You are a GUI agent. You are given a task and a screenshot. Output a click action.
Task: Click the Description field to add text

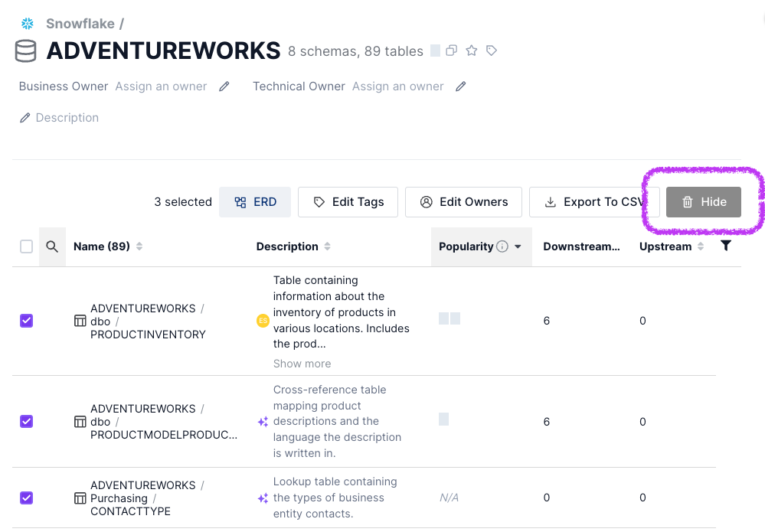pyautogui.click(x=67, y=118)
